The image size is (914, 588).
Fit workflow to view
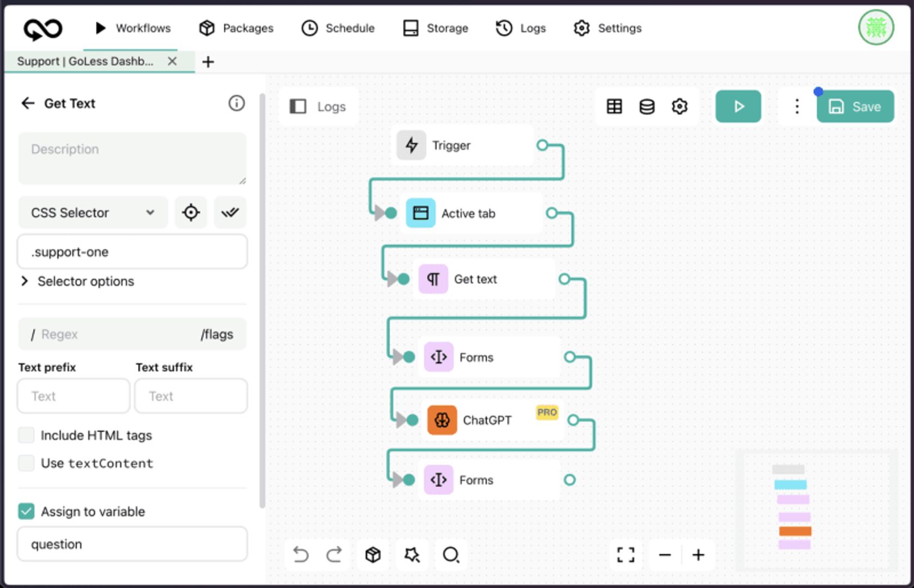point(626,555)
